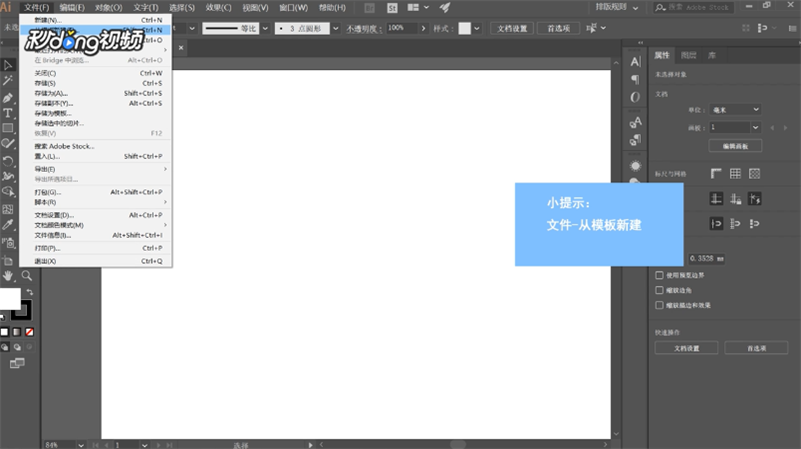Click the rocket GPU performance icon
The width and height of the screenshot is (801, 449).
(445, 8)
